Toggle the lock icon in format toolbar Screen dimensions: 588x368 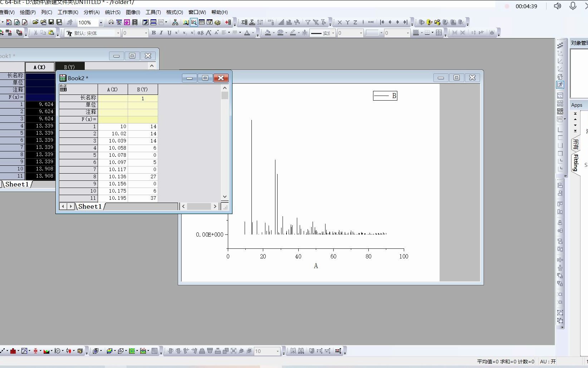pyautogui.click(x=492, y=33)
